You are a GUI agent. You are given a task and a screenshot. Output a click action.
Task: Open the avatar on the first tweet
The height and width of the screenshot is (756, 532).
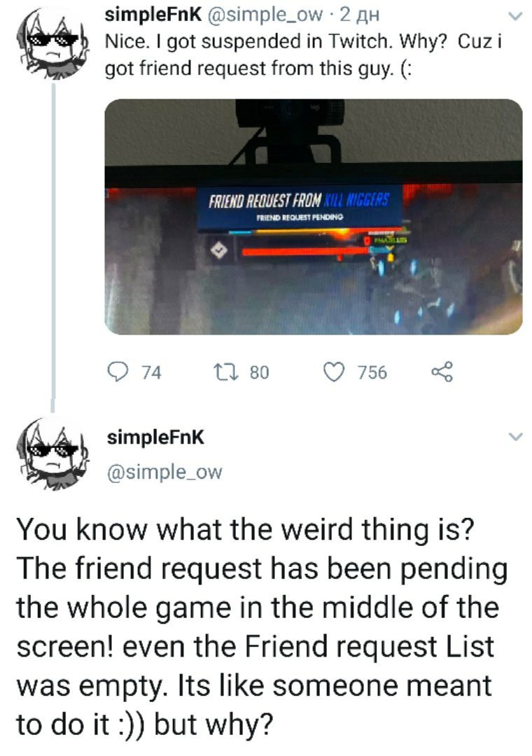pyautogui.click(x=53, y=43)
